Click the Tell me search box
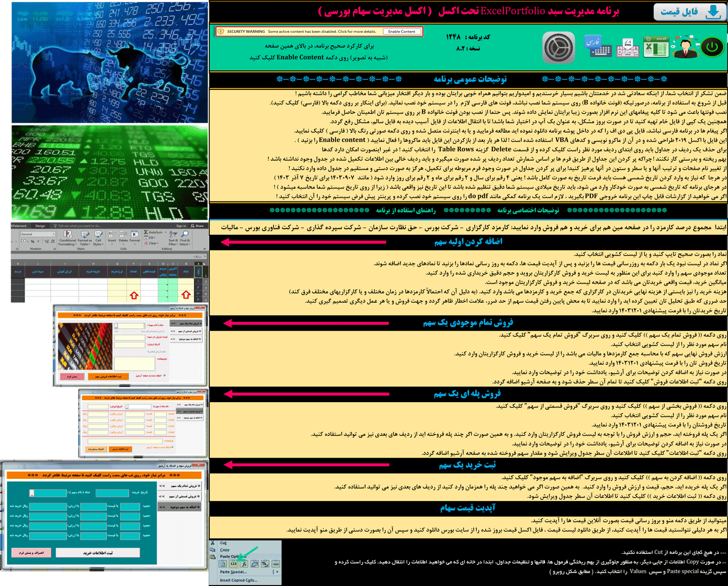This screenshot has height=586, width=728. tap(78, 226)
